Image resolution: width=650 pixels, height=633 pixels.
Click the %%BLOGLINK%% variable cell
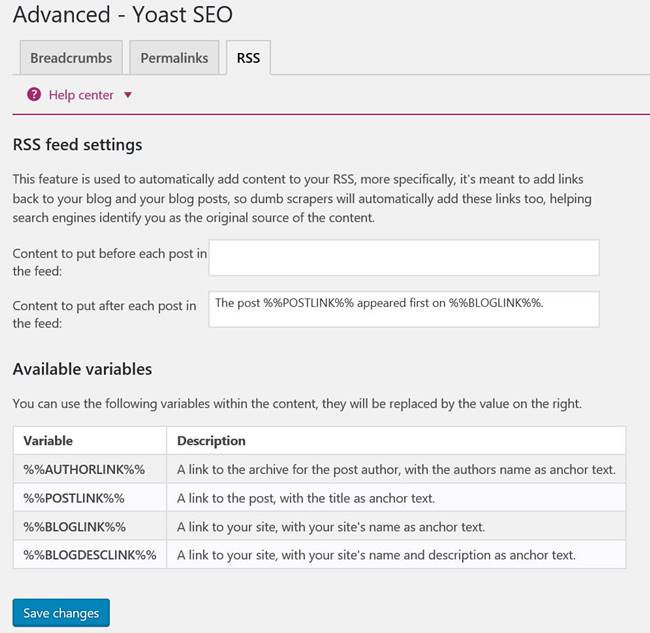90,526
